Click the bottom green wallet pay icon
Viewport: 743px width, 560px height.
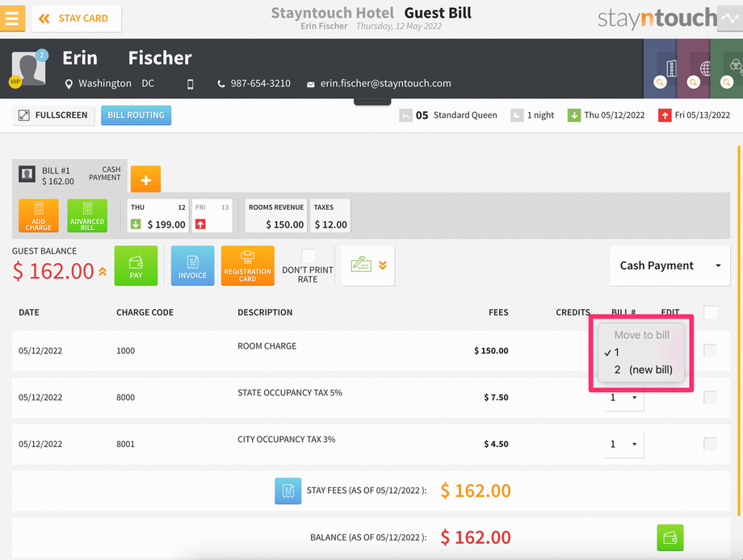[670, 537]
